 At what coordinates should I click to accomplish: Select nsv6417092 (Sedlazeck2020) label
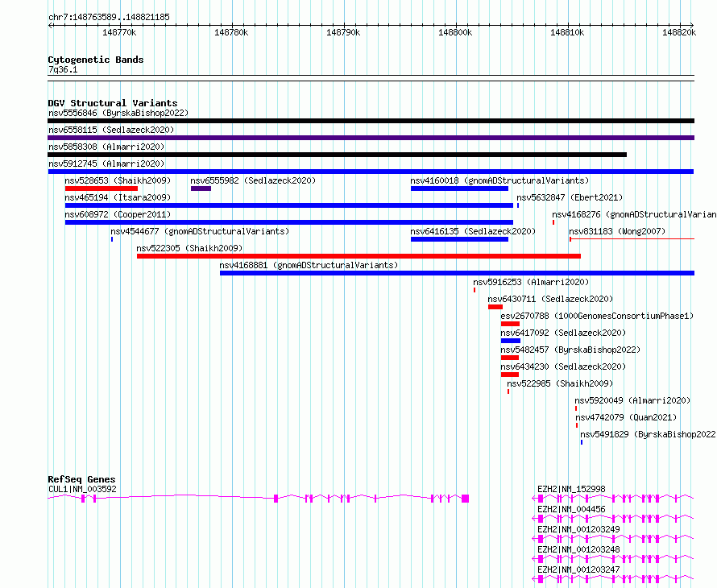563,333
